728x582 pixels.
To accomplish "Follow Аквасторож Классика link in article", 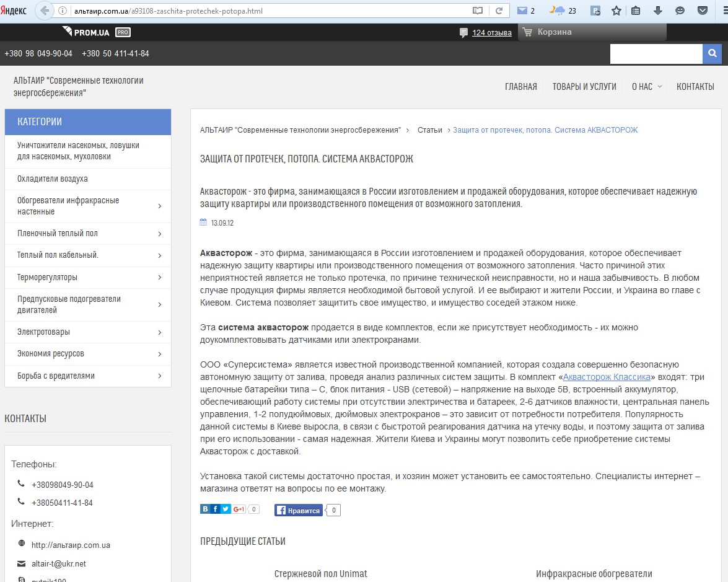I will (607, 377).
